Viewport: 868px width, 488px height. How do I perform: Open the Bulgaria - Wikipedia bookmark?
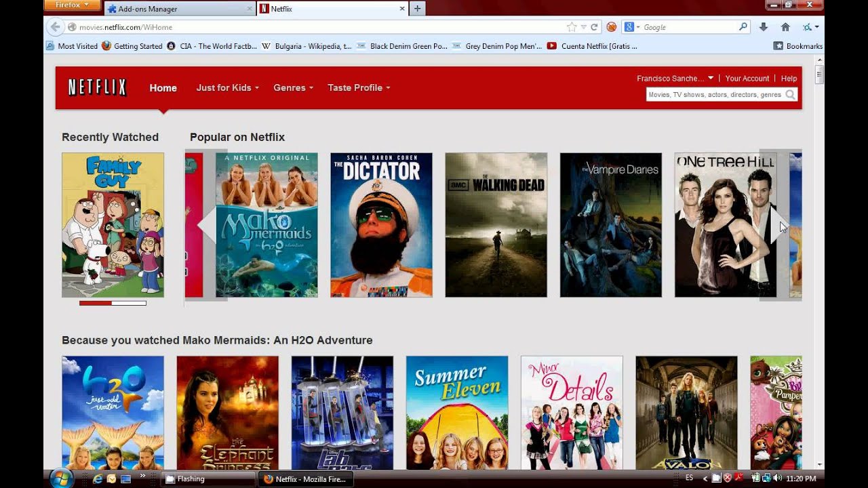[307, 46]
